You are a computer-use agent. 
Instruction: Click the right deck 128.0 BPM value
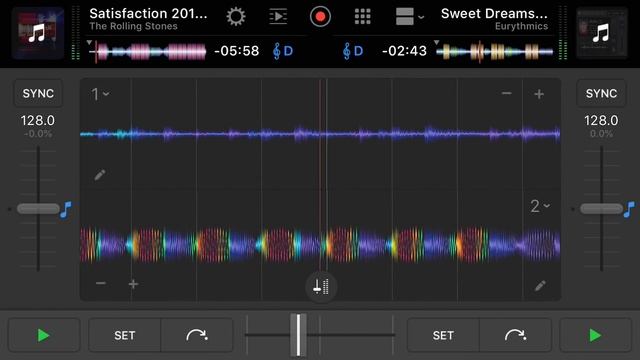point(601,120)
